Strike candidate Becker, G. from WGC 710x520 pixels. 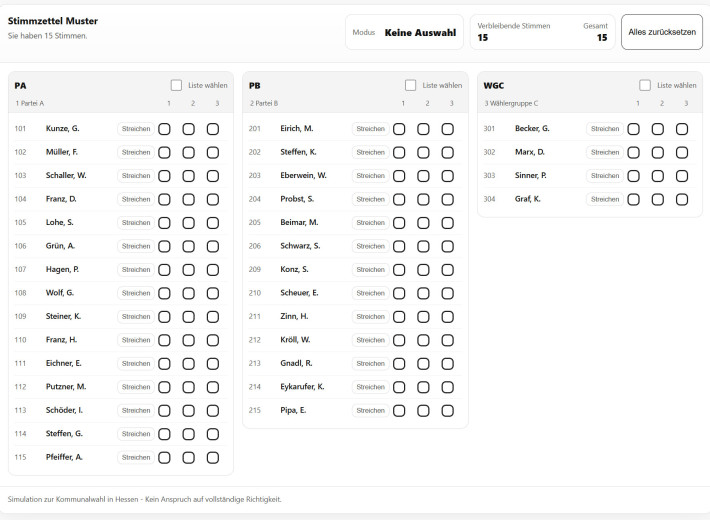(x=604, y=129)
